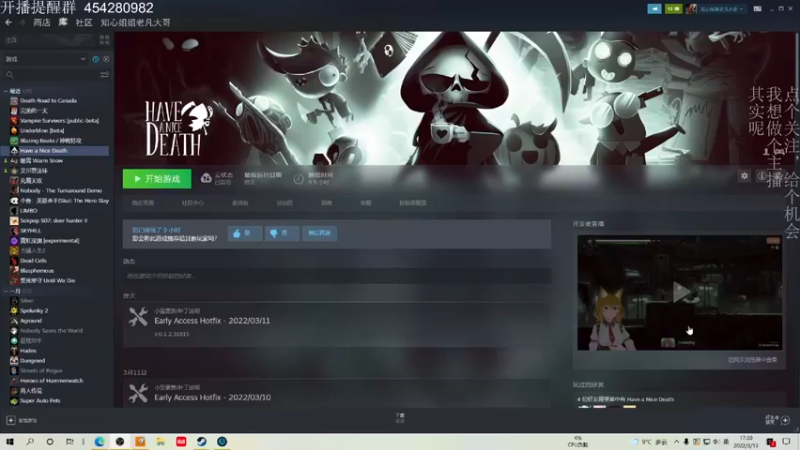Select Streets of Rogue
Viewport: 800px width, 450px height.
(x=41, y=370)
